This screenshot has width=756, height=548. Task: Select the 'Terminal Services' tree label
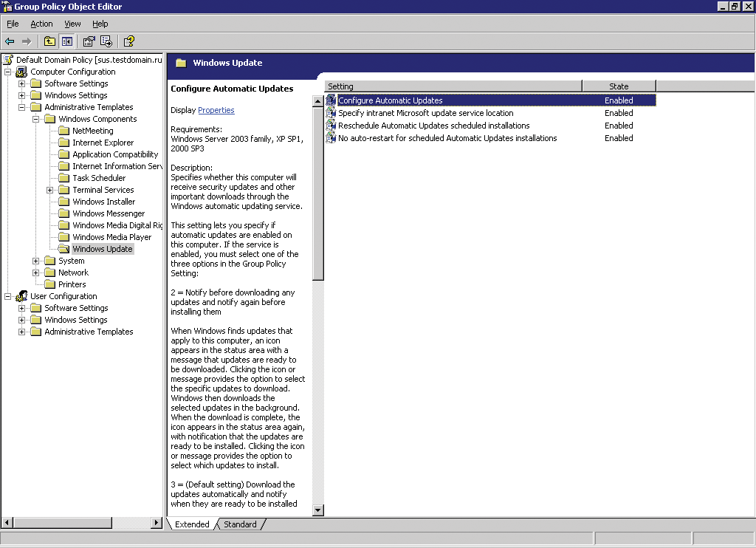[x=103, y=190]
